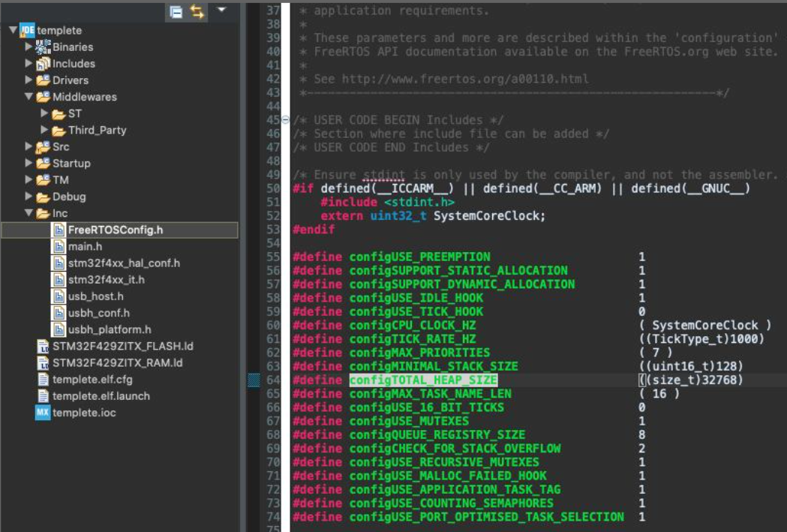Collapse the code fold at line 45

tap(285, 120)
